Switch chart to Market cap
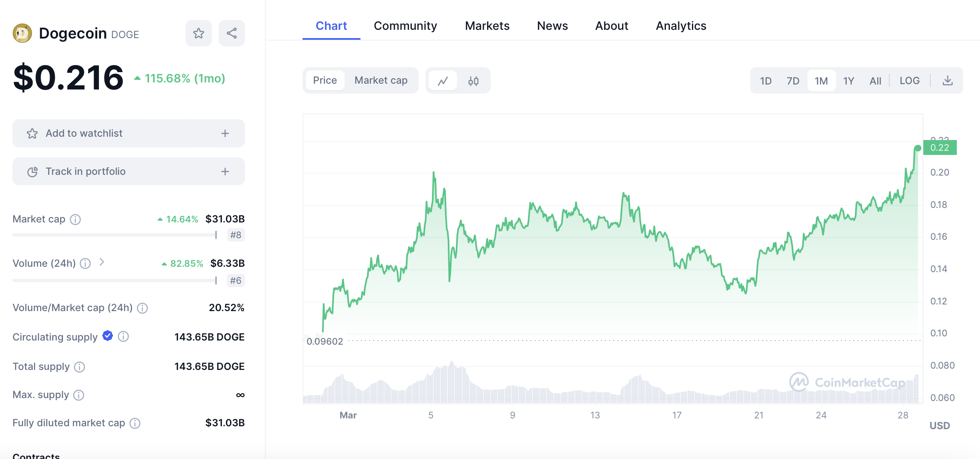This screenshot has height=459, width=980. 381,80
